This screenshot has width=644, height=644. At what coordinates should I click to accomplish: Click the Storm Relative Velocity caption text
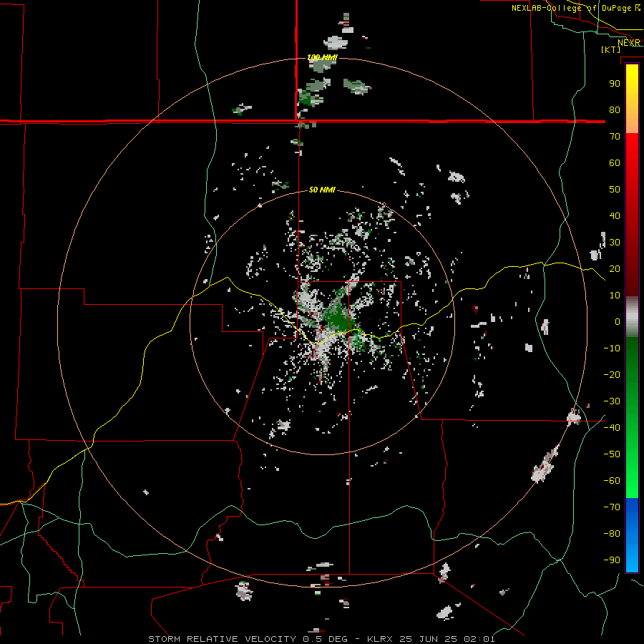click(321, 639)
